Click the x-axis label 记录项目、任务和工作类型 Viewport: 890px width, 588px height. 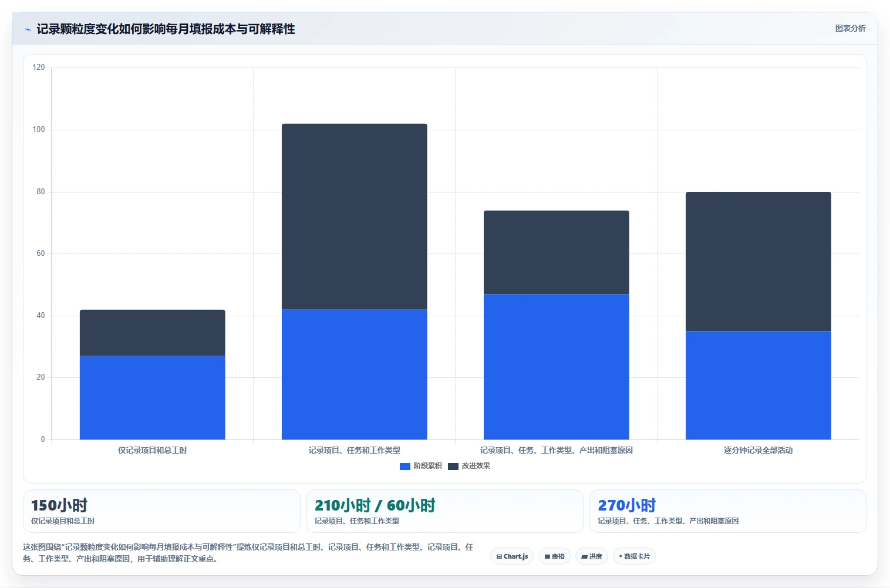pos(355,450)
